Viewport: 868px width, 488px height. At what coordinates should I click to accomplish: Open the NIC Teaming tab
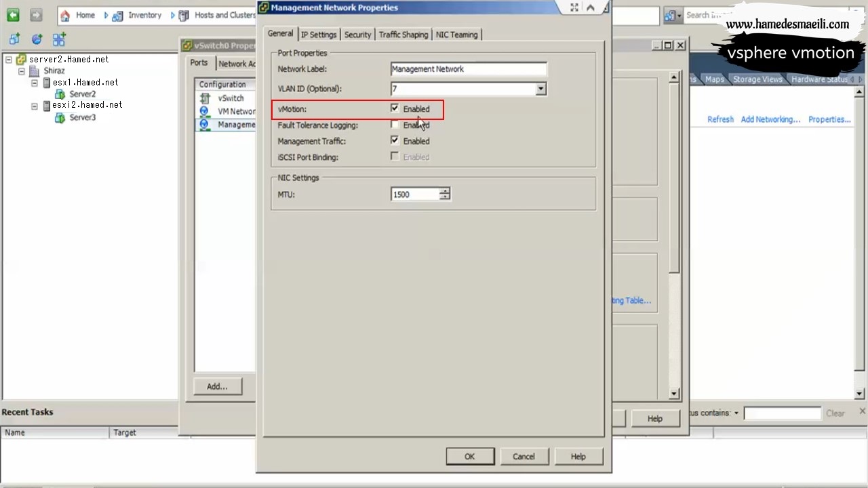pyautogui.click(x=456, y=35)
